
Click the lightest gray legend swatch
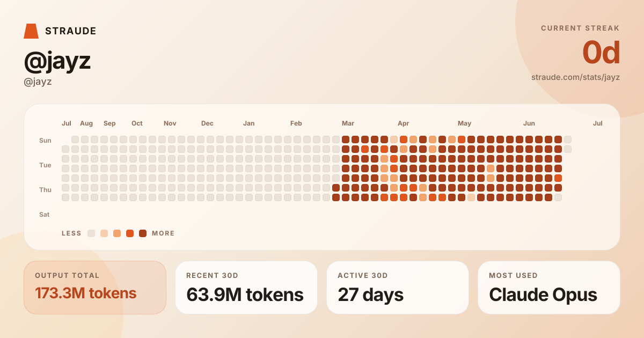click(91, 233)
